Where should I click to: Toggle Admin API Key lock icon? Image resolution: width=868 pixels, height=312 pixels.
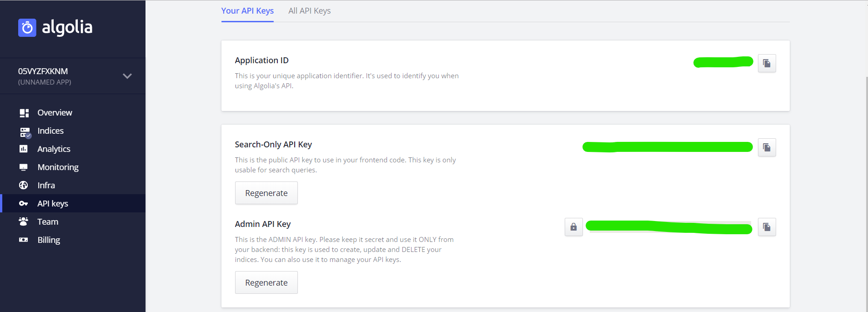tap(573, 227)
